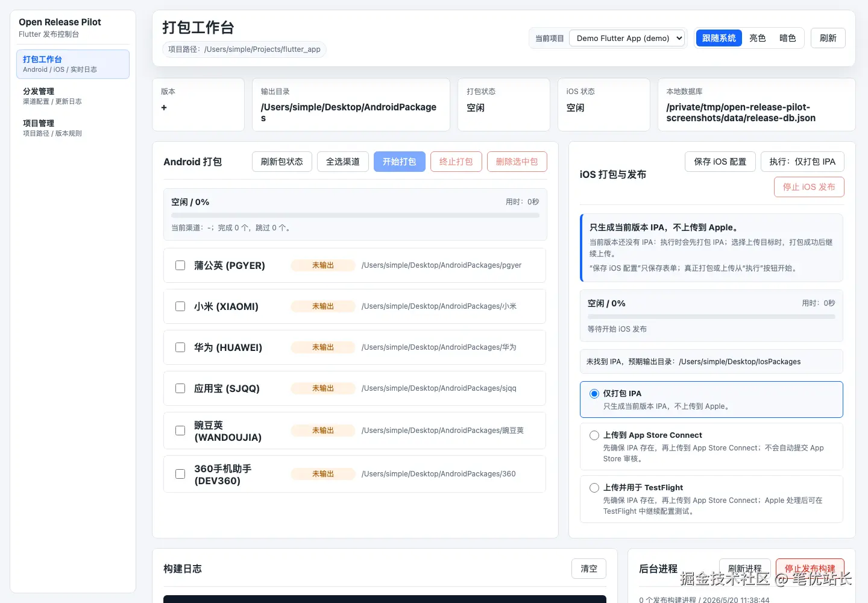Open the 打包工作台 sidebar section
This screenshot has height=603, width=868.
pos(73,64)
